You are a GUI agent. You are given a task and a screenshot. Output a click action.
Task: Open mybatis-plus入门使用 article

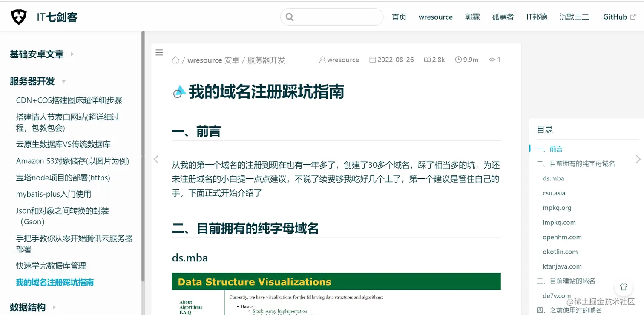coord(54,194)
